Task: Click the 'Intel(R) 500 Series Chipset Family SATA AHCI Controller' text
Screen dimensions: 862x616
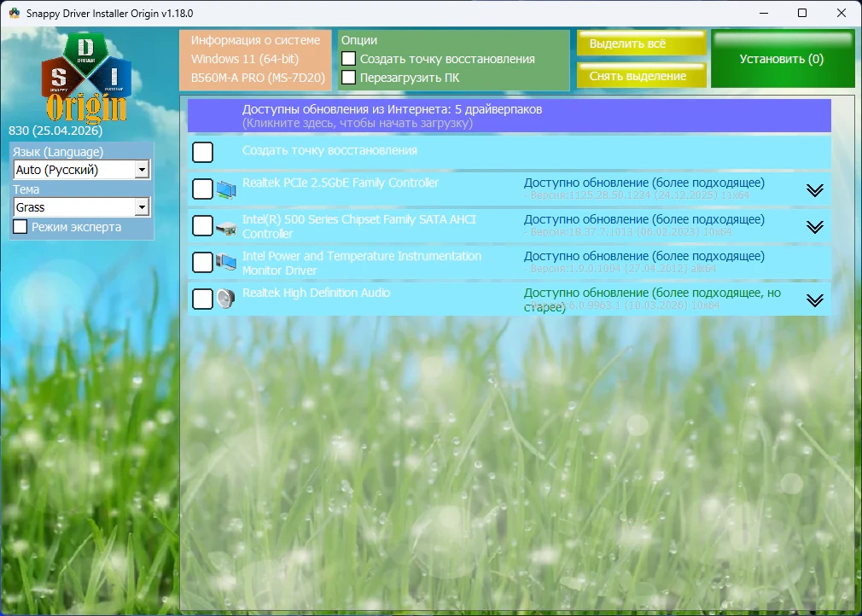Action: (x=359, y=226)
